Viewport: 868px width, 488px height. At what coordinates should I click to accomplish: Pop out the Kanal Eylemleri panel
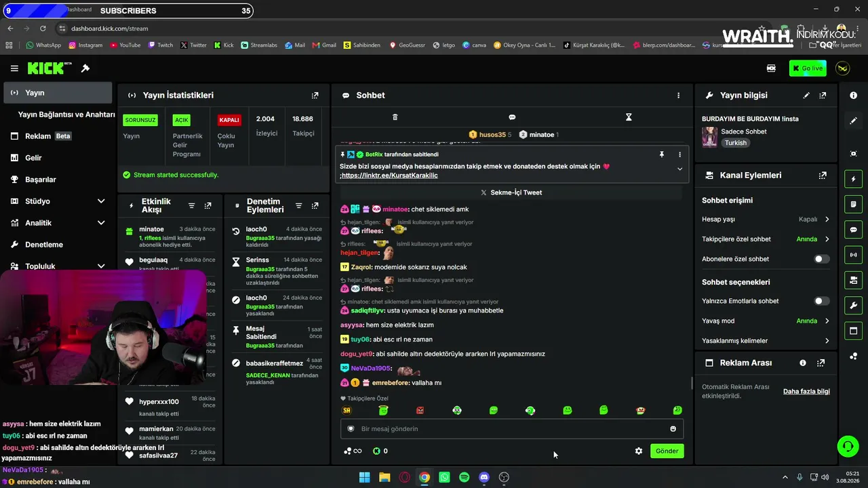(x=823, y=176)
